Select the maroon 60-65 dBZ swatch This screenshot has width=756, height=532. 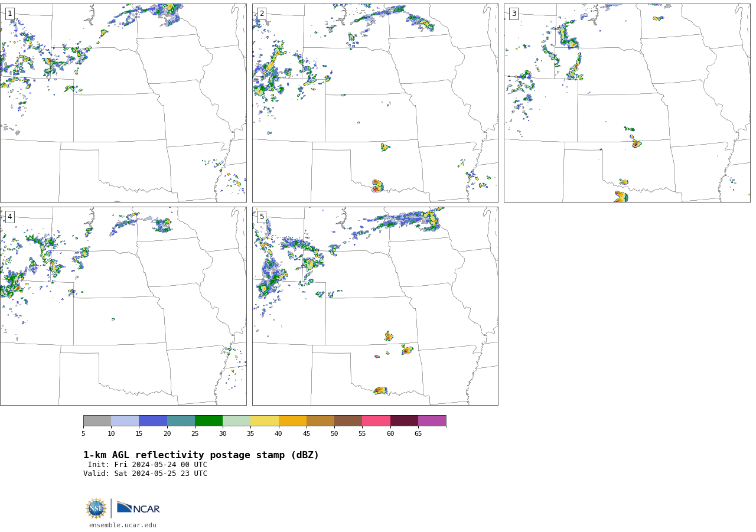click(x=404, y=420)
